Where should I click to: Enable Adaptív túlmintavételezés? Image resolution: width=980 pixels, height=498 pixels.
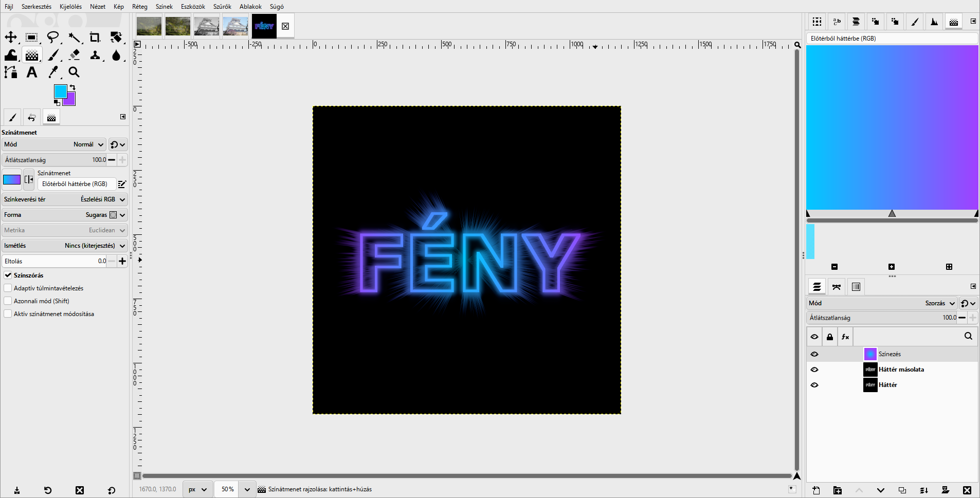tap(8, 288)
